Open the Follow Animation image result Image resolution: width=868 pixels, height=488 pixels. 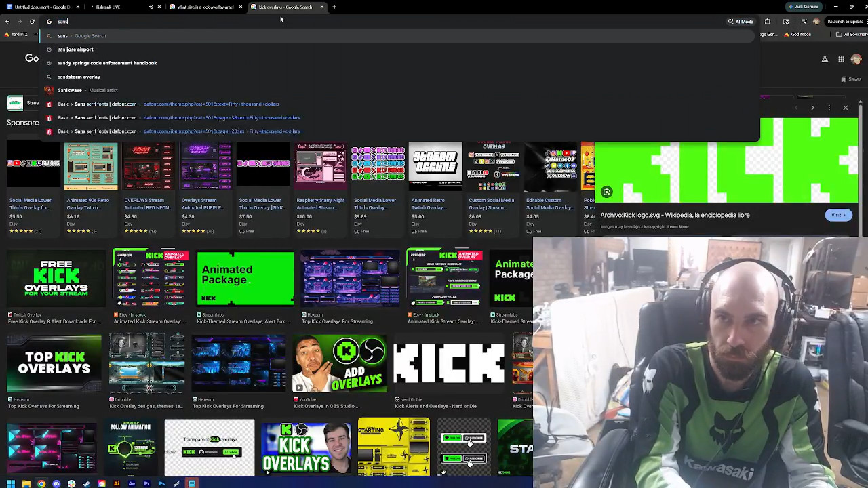[131, 447]
